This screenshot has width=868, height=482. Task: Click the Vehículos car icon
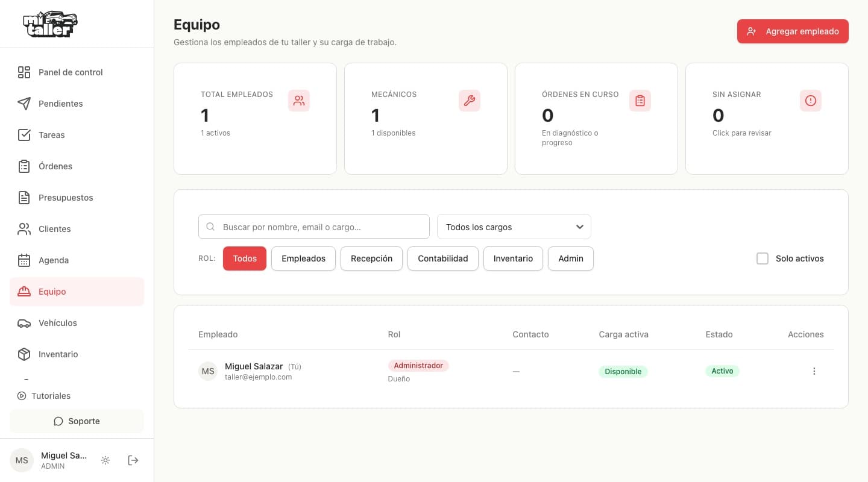pos(24,323)
